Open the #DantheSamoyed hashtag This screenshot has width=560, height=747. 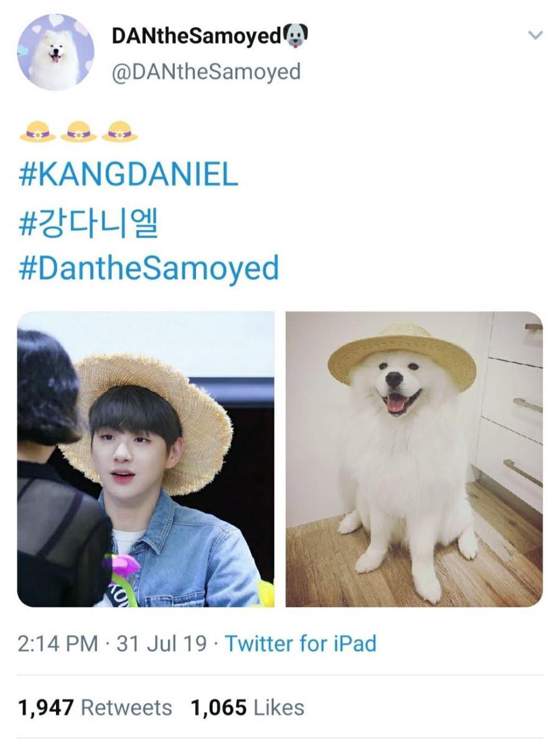coord(148,268)
